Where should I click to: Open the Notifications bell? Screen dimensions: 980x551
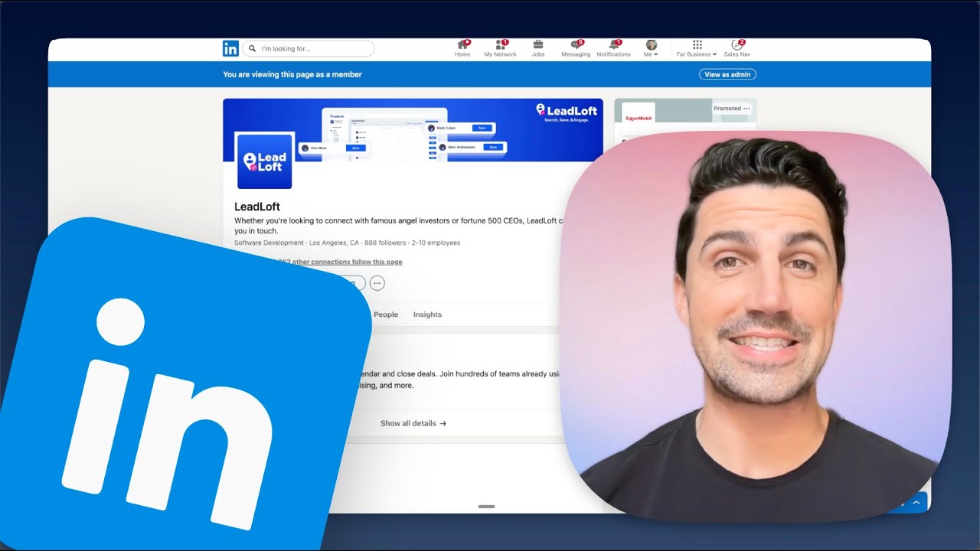[613, 48]
